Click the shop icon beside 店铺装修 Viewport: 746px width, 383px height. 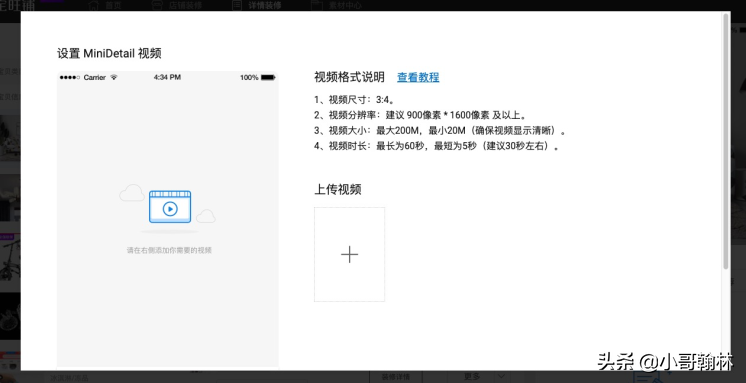pos(157,5)
